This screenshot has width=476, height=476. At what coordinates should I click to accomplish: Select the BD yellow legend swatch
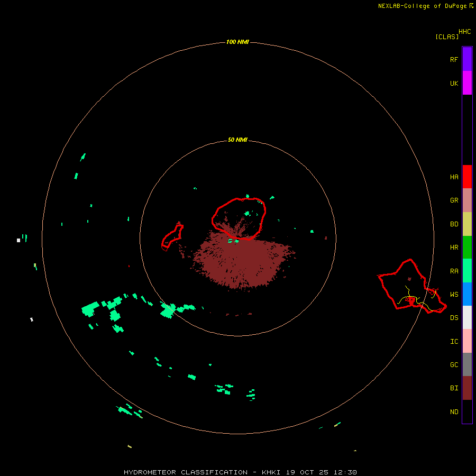coord(467,224)
